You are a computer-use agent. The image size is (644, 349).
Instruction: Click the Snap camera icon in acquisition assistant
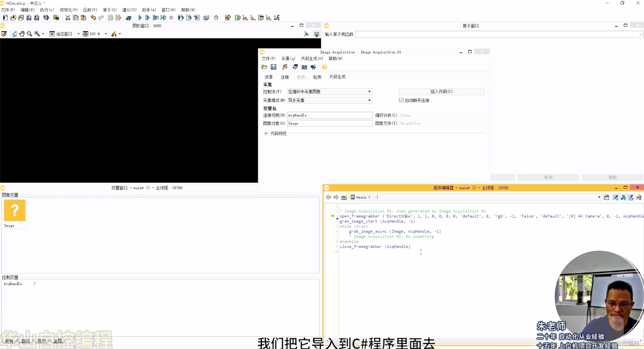pyautogui.click(x=304, y=67)
